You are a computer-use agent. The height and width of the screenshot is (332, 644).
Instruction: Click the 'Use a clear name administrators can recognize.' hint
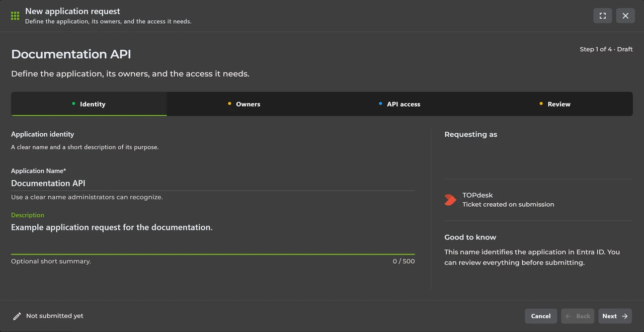point(87,197)
